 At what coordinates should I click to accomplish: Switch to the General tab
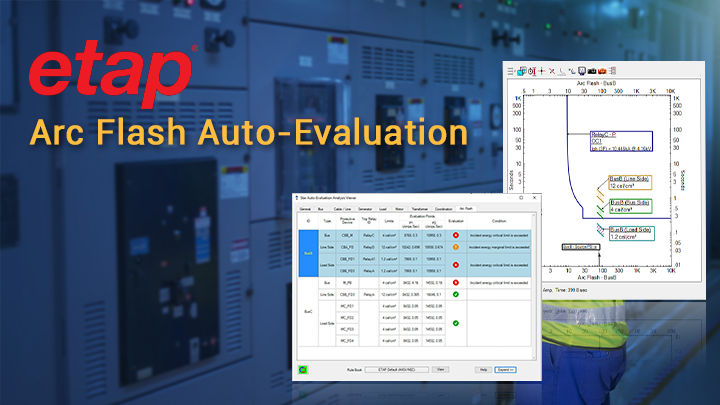coord(305,209)
